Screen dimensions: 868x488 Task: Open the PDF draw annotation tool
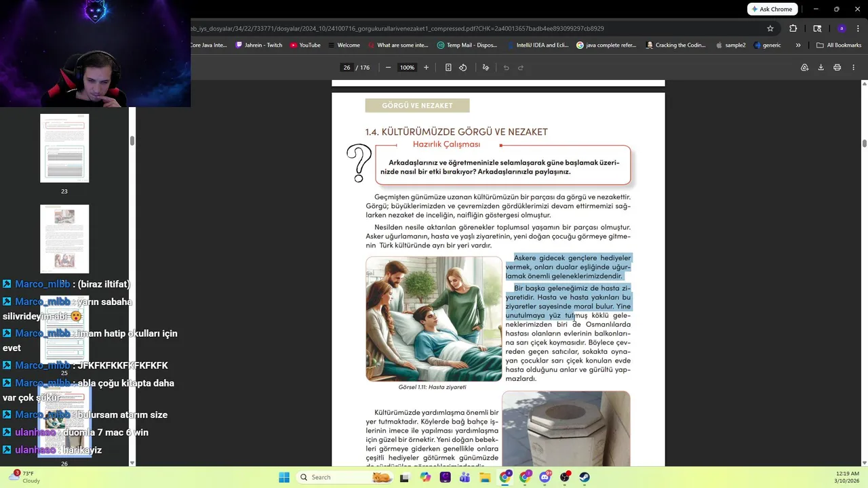(486, 67)
